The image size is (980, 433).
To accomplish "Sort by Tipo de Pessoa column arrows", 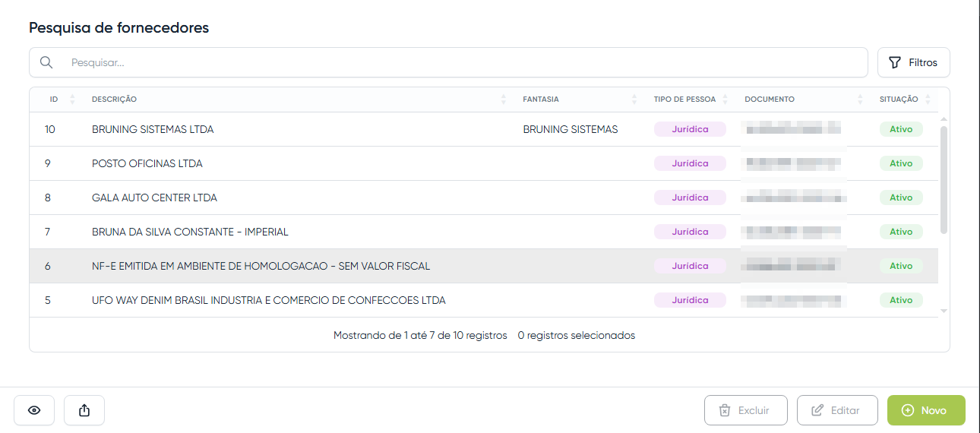I will pos(725,100).
